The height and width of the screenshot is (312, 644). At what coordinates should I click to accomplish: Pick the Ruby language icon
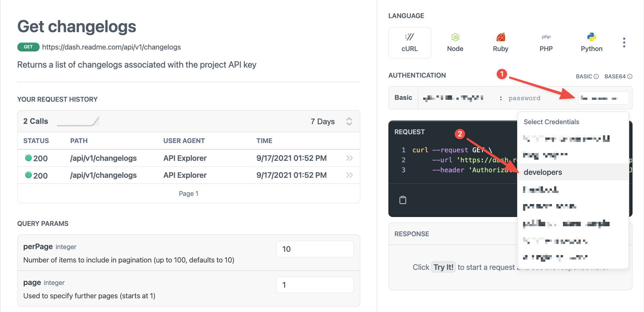pos(500,37)
